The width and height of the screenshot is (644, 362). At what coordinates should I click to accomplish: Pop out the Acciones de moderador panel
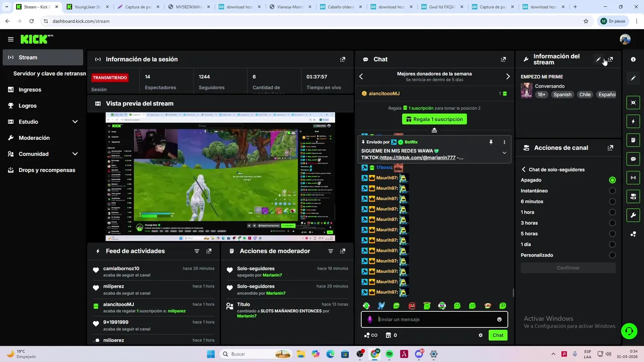[343, 251]
